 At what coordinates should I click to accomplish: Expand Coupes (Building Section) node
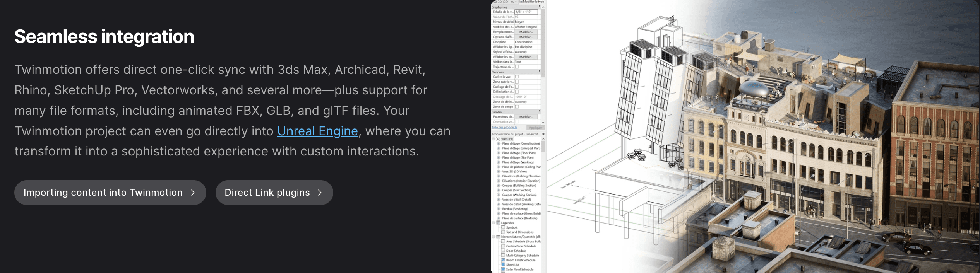pos(499,185)
